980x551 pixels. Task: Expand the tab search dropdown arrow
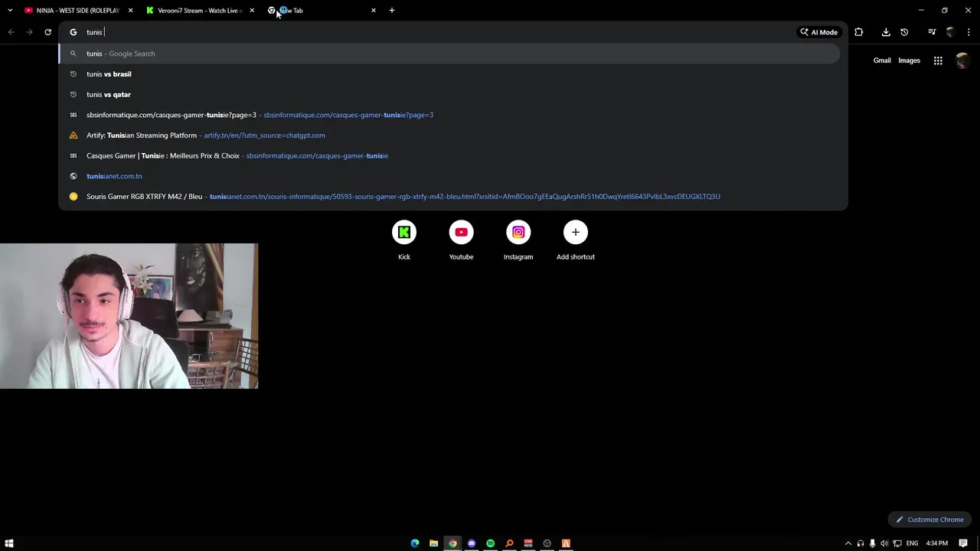pyautogui.click(x=10, y=10)
